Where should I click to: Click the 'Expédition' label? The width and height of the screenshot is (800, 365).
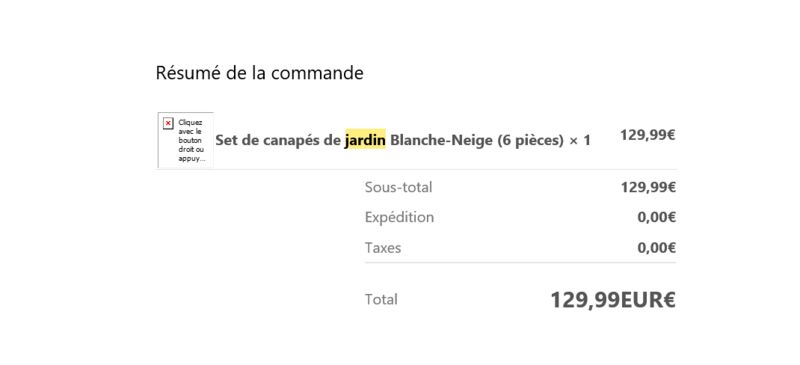click(399, 217)
